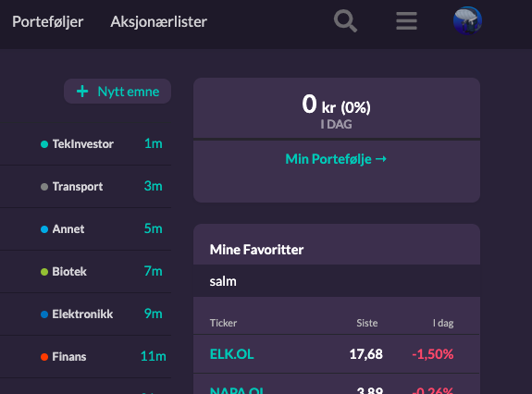Click the green dot beside Biotek

pyautogui.click(x=44, y=272)
